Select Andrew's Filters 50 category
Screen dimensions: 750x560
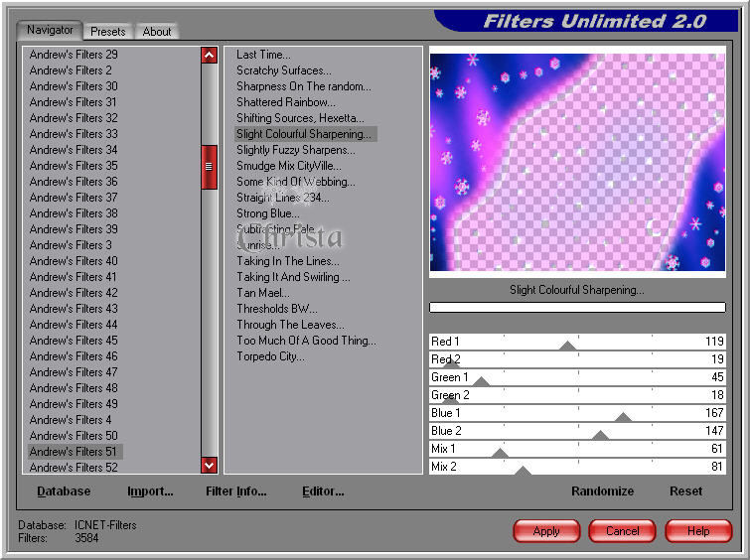click(x=74, y=436)
